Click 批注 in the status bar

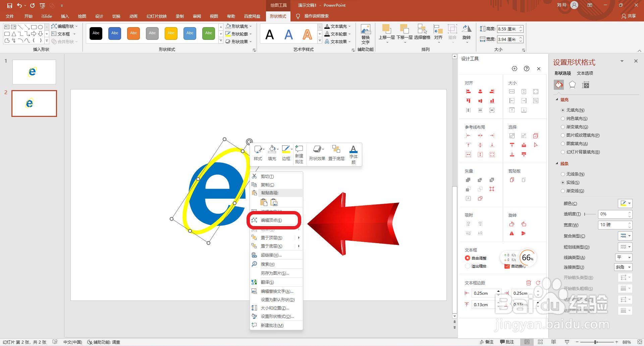[x=507, y=342]
